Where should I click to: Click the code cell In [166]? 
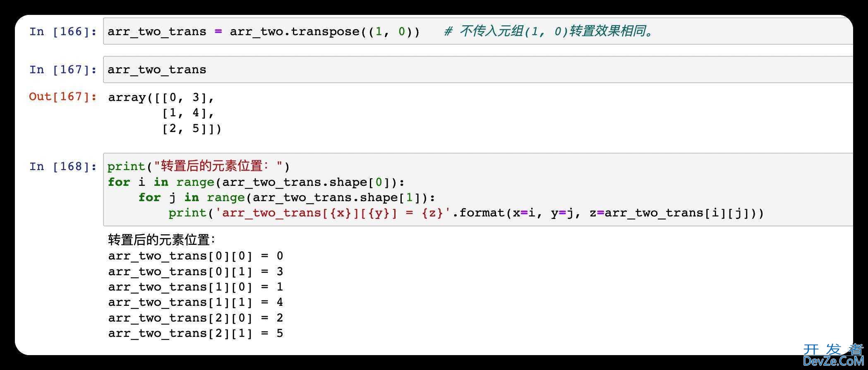click(478, 31)
